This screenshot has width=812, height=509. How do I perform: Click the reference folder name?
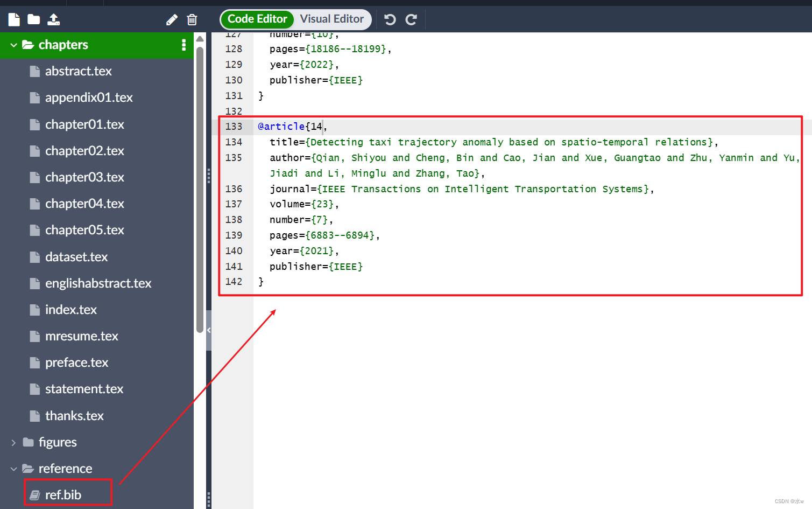[x=65, y=469]
